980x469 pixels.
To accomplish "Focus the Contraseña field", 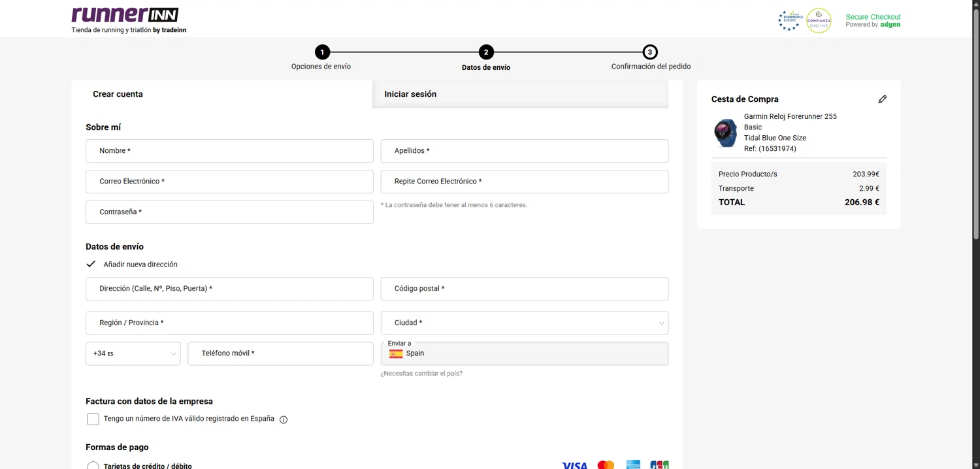I will pos(229,212).
